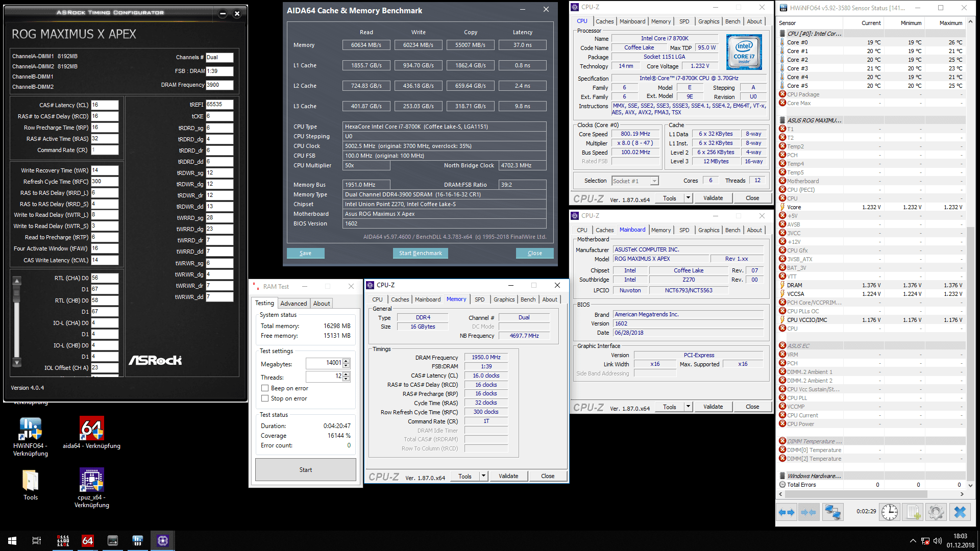Click CAS# Latency (tCL) field in ASRock

[105, 105]
